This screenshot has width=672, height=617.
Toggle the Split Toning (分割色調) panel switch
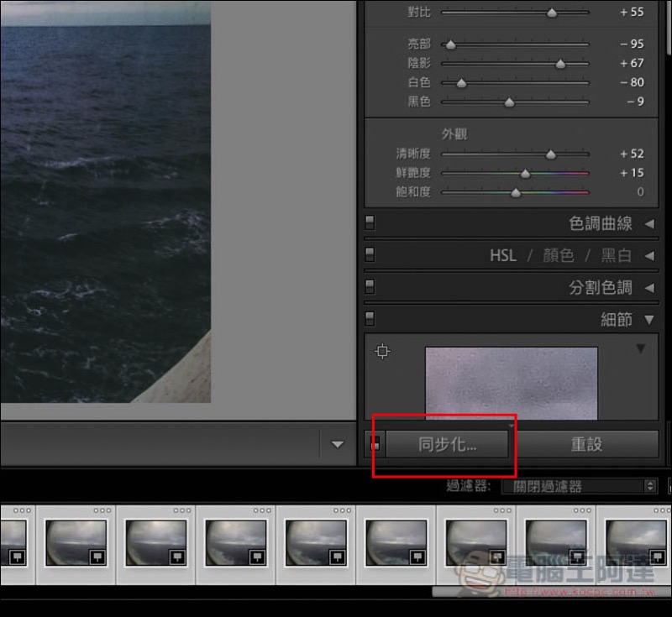click(370, 287)
